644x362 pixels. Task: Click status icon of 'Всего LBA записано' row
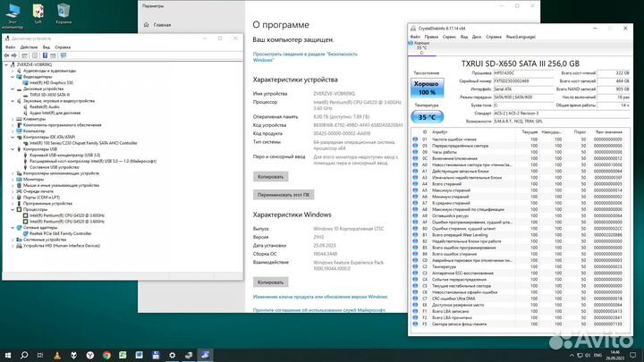415,311
